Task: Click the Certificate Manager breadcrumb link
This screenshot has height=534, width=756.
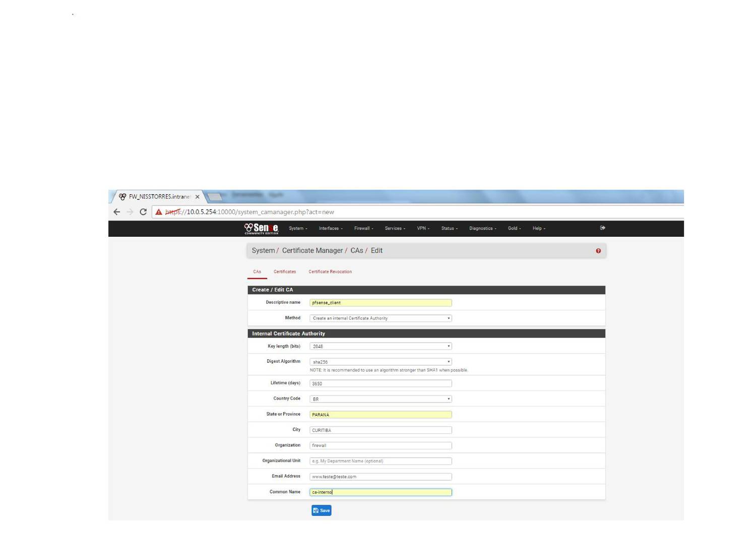Action: point(312,250)
